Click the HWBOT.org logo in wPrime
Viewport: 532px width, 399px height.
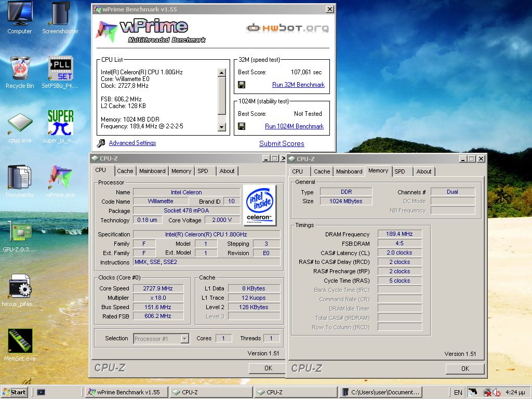288,28
